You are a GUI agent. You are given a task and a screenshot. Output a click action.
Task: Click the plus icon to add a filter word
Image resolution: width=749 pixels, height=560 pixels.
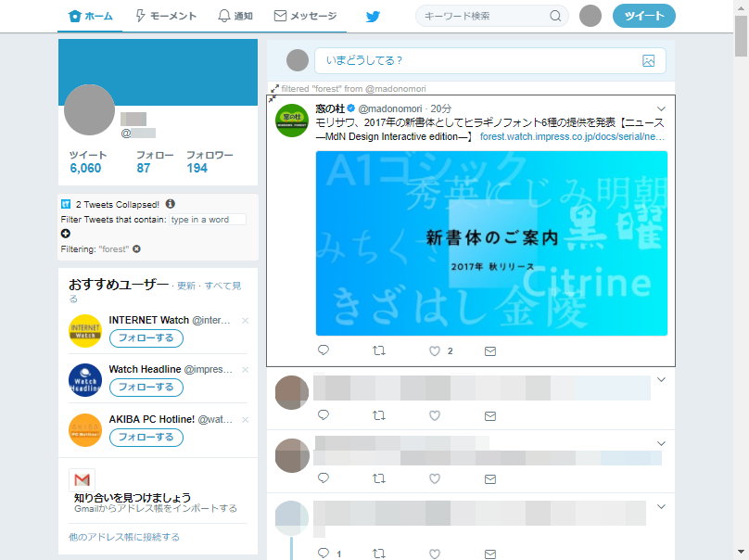click(x=63, y=234)
